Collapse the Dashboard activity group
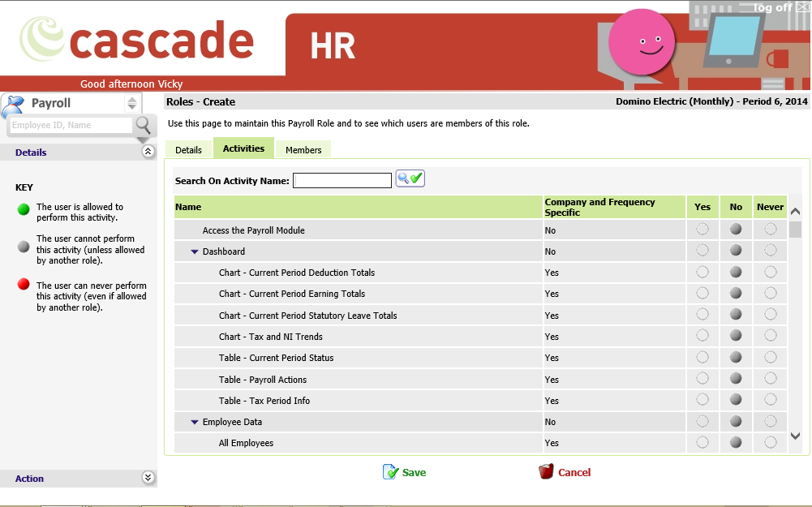 [x=195, y=251]
